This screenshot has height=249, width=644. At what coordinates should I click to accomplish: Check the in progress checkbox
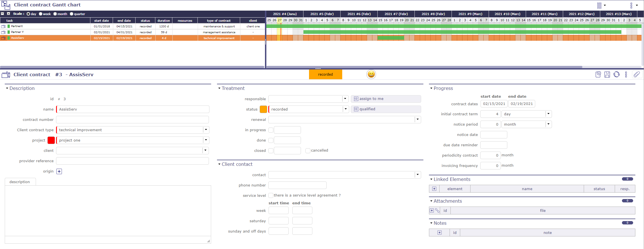point(271,130)
